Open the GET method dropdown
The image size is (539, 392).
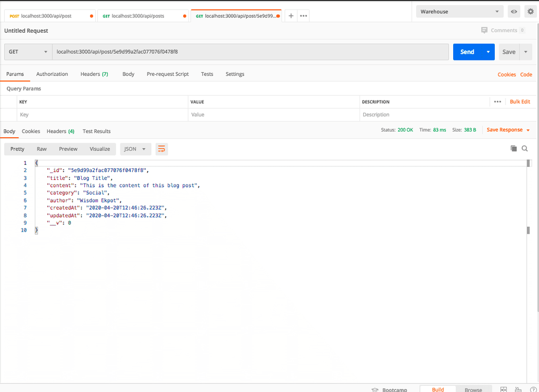click(x=28, y=52)
